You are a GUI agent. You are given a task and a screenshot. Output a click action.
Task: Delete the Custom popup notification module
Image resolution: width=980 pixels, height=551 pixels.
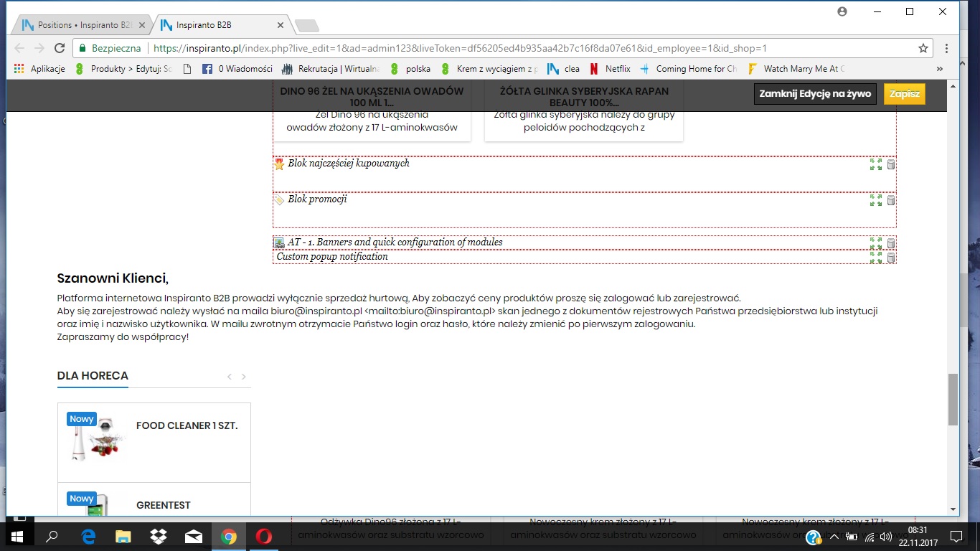pyautogui.click(x=891, y=258)
